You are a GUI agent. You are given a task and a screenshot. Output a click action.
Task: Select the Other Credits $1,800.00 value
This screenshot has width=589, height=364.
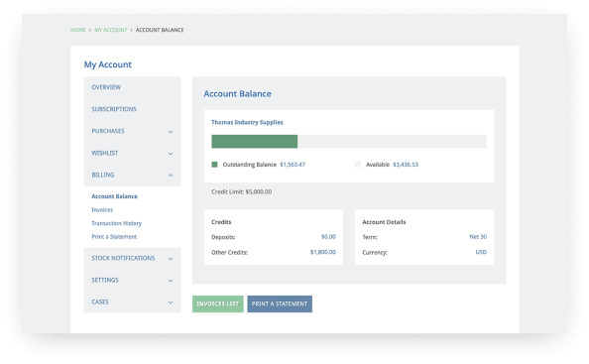(x=323, y=252)
